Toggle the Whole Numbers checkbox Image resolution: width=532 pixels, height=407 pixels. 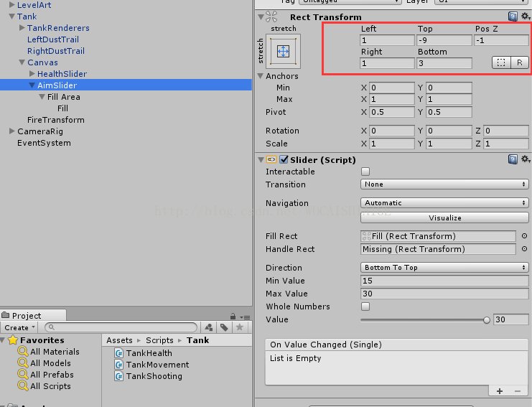(365, 307)
